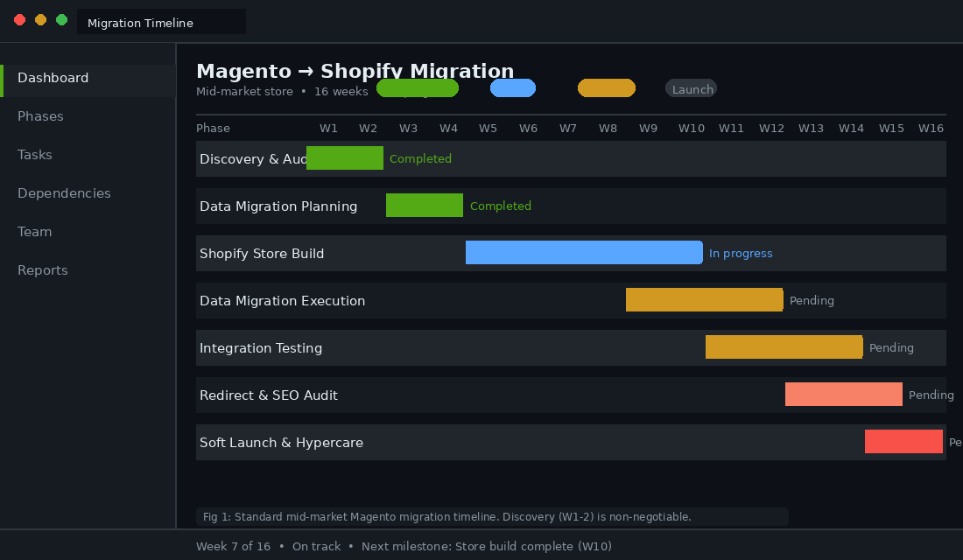Click the W15 week column header
This screenshot has width=963, height=560.
pos(891,129)
